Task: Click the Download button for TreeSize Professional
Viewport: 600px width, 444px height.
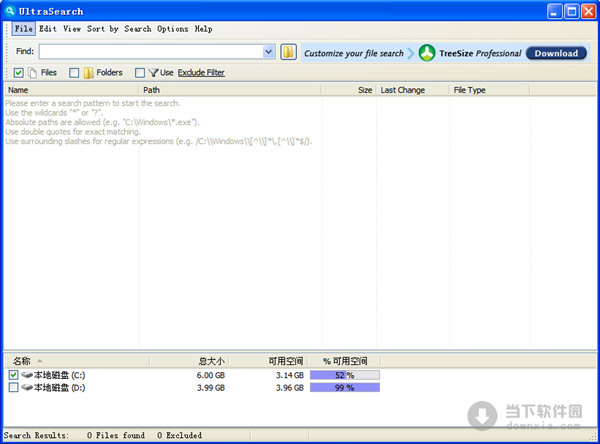Action: 556,53
